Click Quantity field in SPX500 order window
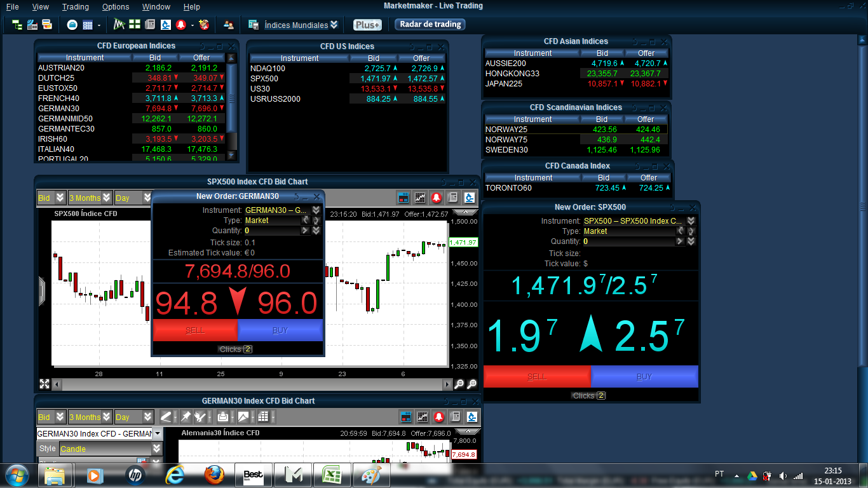The height and width of the screenshot is (488, 868). tap(628, 241)
